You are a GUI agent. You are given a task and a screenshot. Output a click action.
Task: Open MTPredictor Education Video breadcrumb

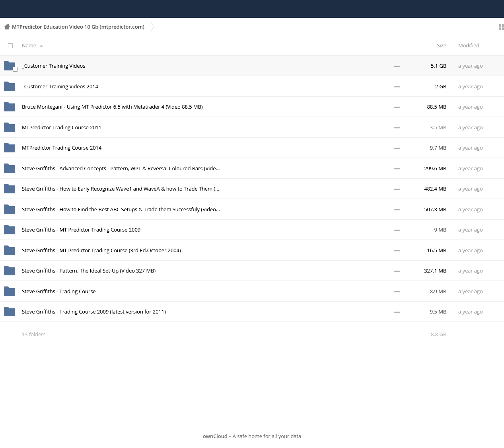click(x=78, y=27)
